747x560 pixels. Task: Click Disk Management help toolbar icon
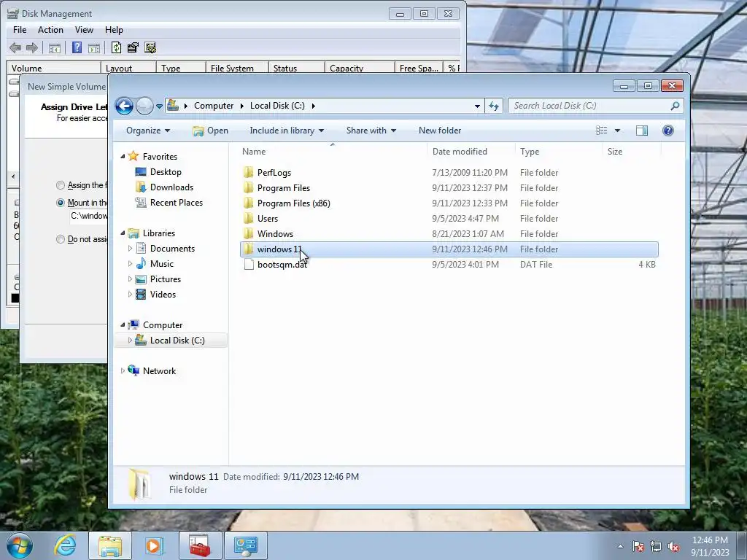(x=77, y=47)
